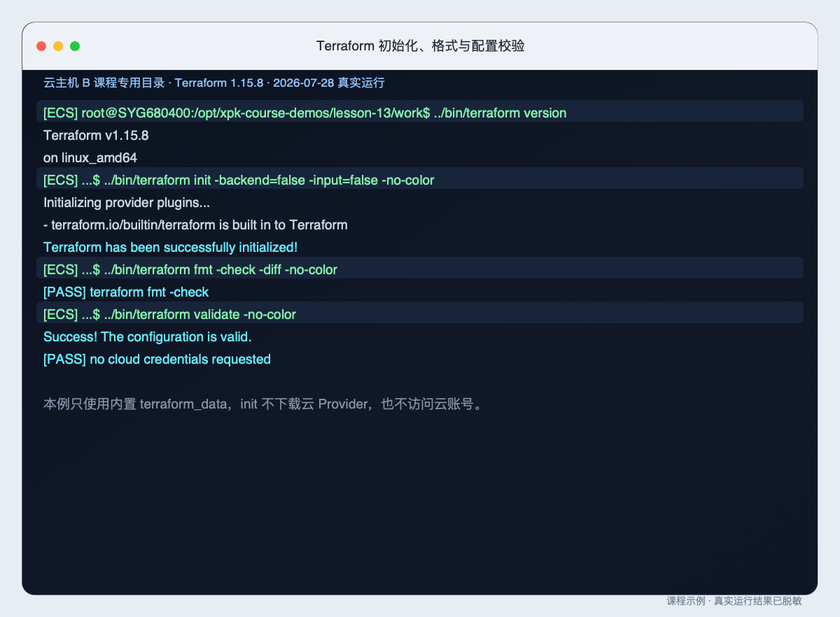Screen dimensions: 840x617
Task: Click the terraform fmt -check -diff command
Action: coord(420,269)
